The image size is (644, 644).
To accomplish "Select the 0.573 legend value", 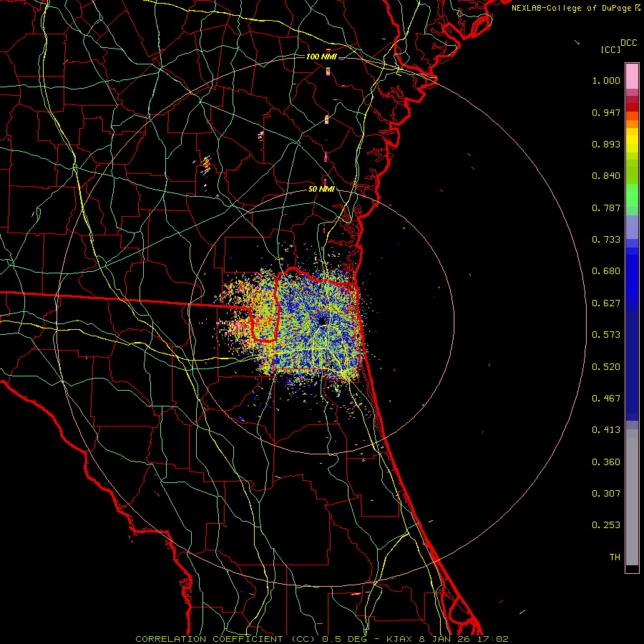I will point(606,335).
